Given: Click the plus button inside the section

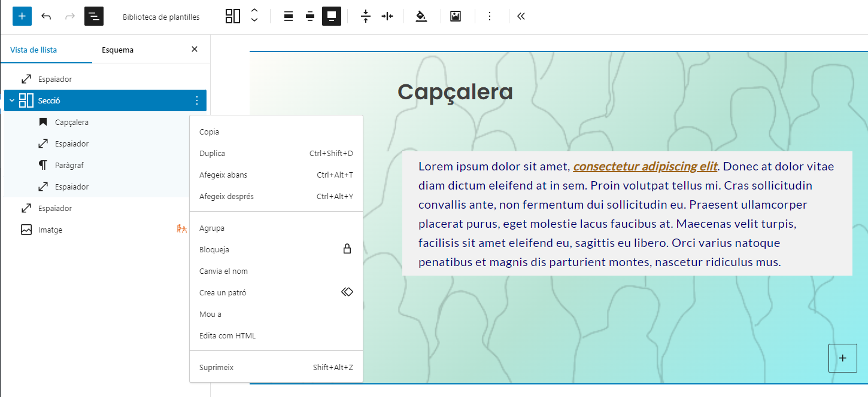Looking at the screenshot, I should tap(842, 358).
